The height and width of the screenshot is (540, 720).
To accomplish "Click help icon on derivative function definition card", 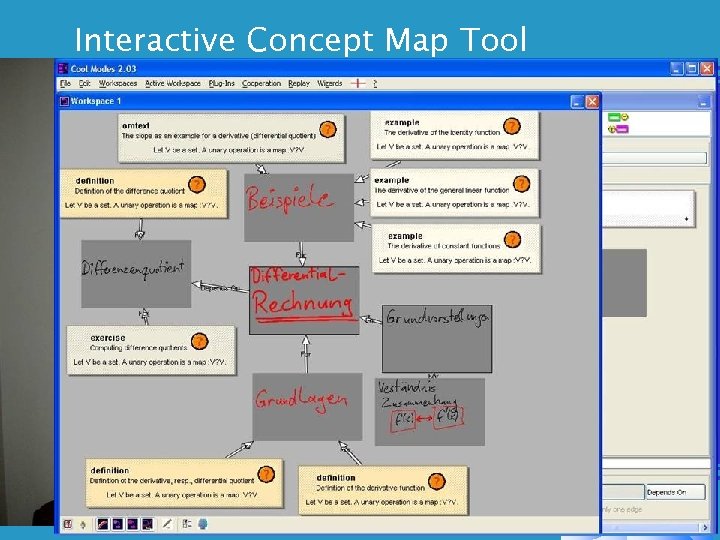I will 436,481.
